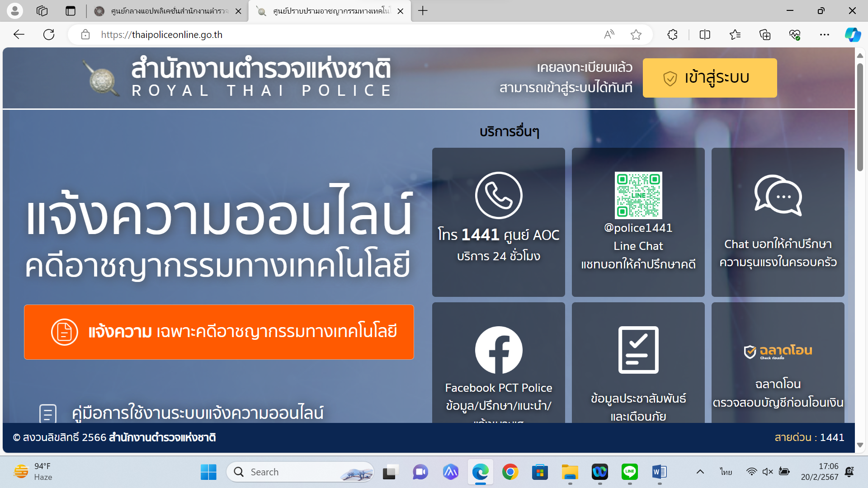This screenshot has height=488, width=868.
Task: Toggle split screen view
Action: 704,35
